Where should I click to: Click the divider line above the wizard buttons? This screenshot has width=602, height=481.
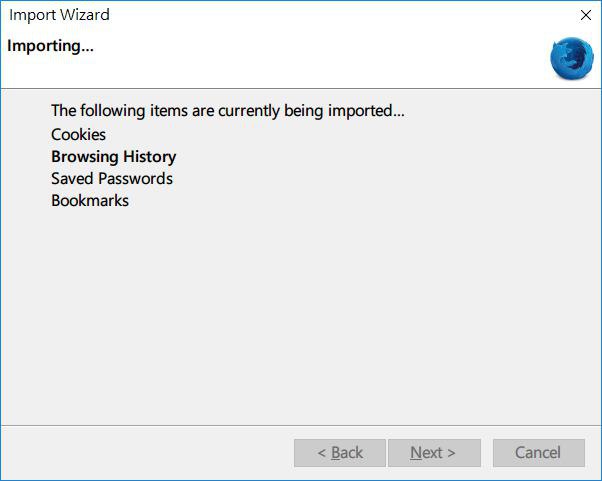pyautogui.click(x=300, y=425)
